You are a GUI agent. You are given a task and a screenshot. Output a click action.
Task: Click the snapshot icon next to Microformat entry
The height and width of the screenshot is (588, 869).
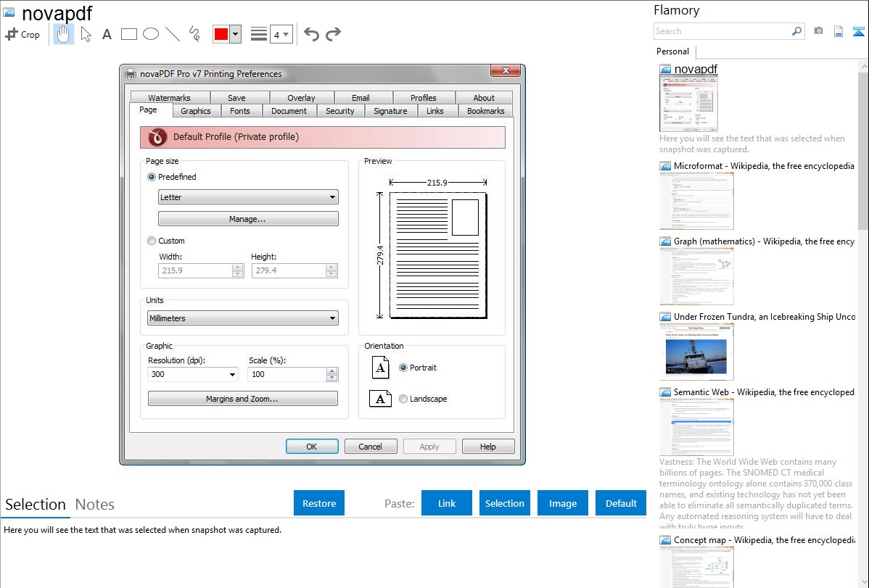pyautogui.click(x=665, y=166)
